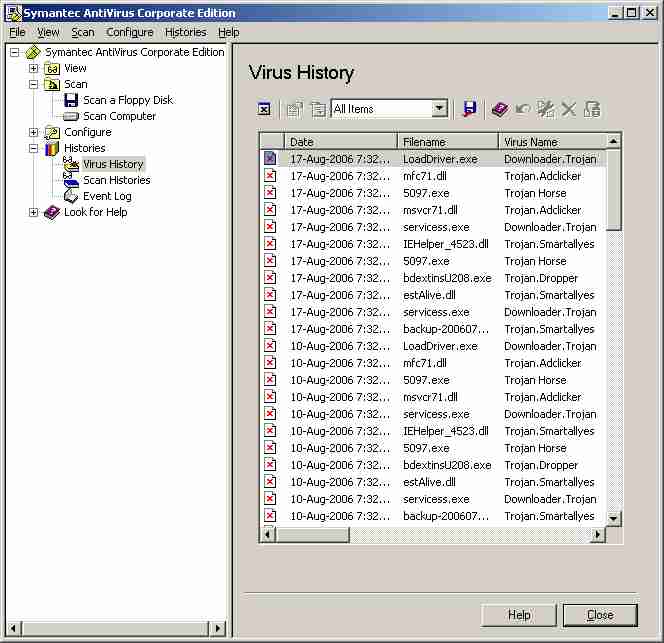
Task: Click the purple Help book toolbar icon
Action: [x=500, y=109]
